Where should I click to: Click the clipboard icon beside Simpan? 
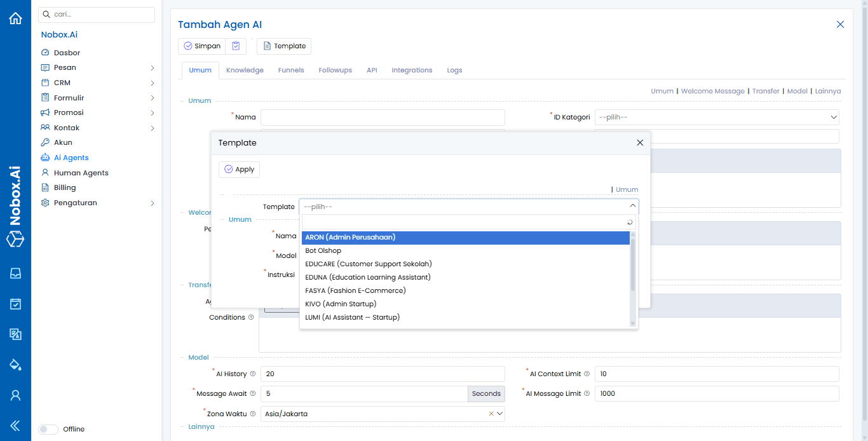235,46
